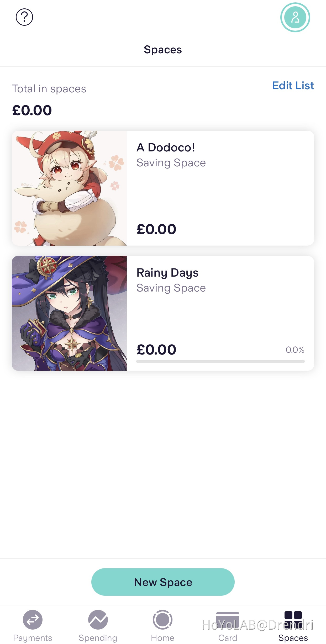Click the Rainy Days 0.0% indicator
The image size is (326, 644).
coord(295,350)
